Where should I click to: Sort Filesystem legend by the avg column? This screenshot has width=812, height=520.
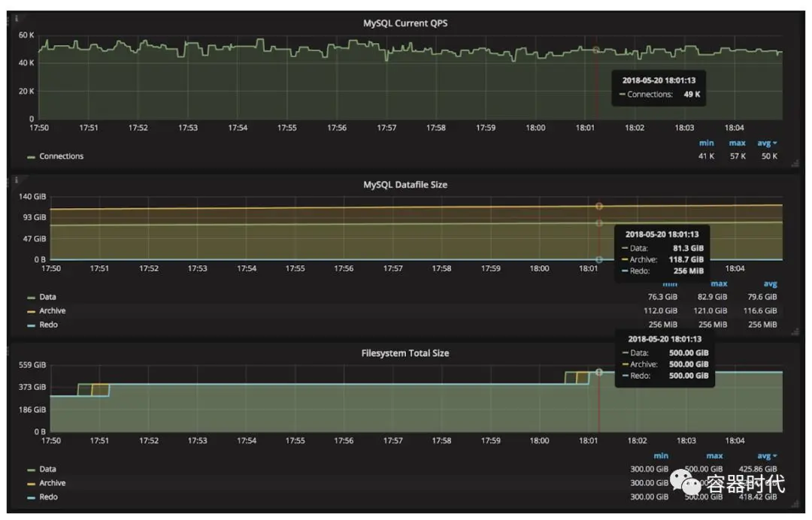coord(765,456)
